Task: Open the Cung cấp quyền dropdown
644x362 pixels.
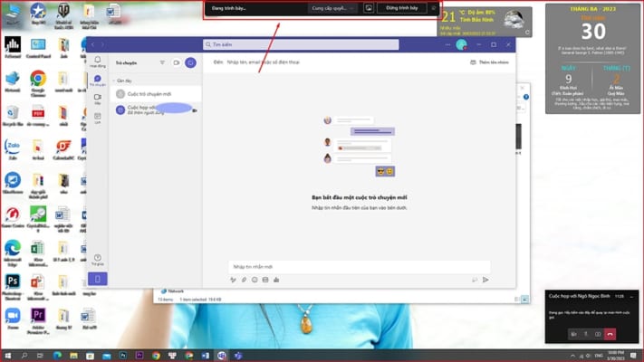Action: pos(332,8)
